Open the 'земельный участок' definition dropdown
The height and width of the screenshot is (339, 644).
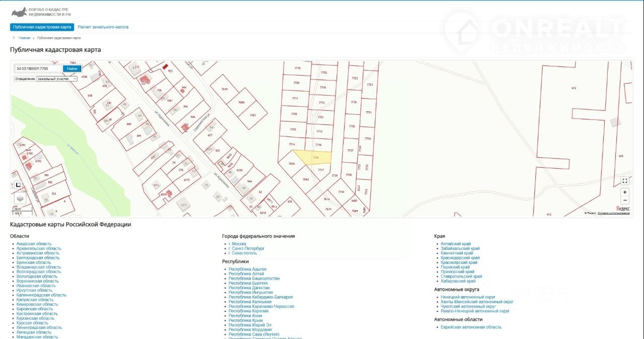pos(57,79)
